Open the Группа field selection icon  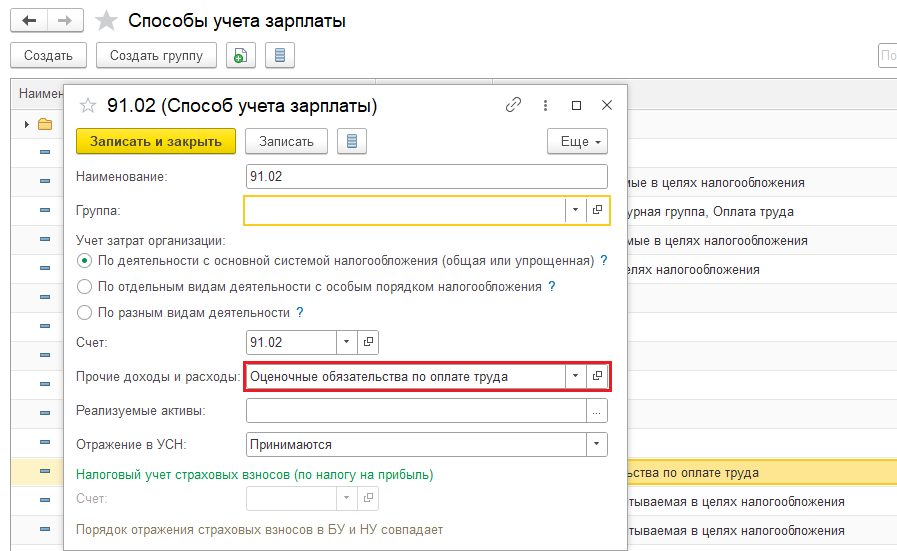point(597,210)
